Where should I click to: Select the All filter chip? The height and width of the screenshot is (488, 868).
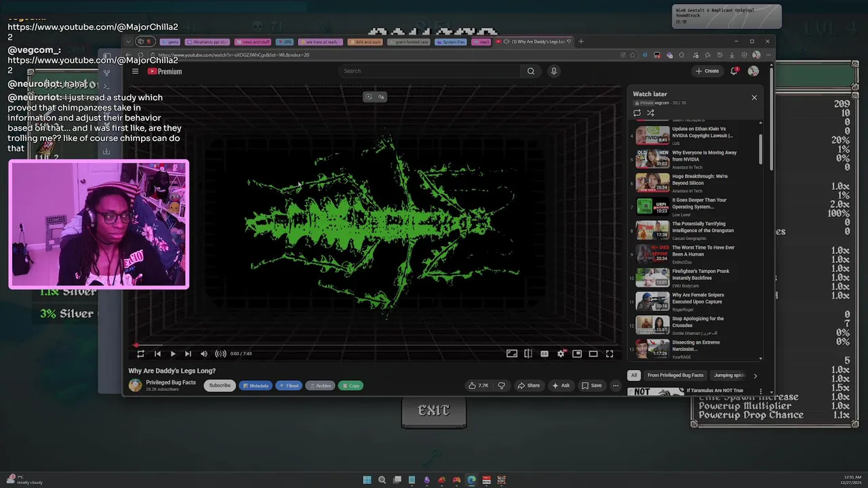coord(634,375)
